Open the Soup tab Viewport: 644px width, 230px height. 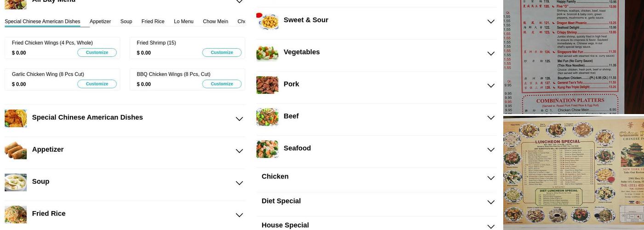(x=126, y=22)
